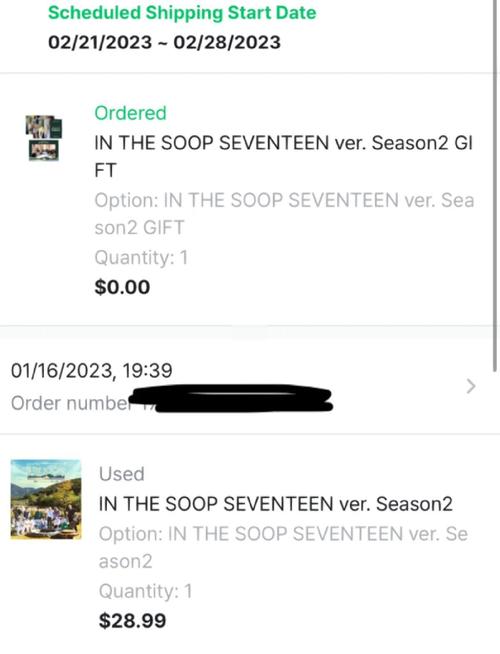Click the green Ordered status label
The width and height of the screenshot is (500, 654).
pos(131,113)
